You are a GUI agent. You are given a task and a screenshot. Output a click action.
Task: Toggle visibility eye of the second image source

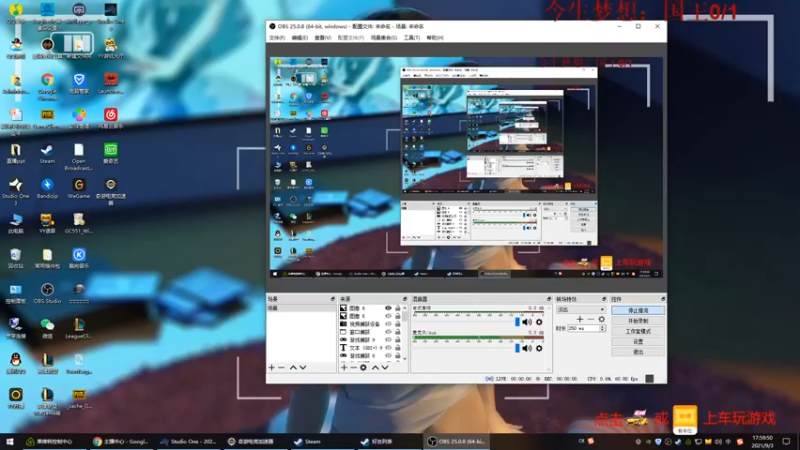(388, 316)
